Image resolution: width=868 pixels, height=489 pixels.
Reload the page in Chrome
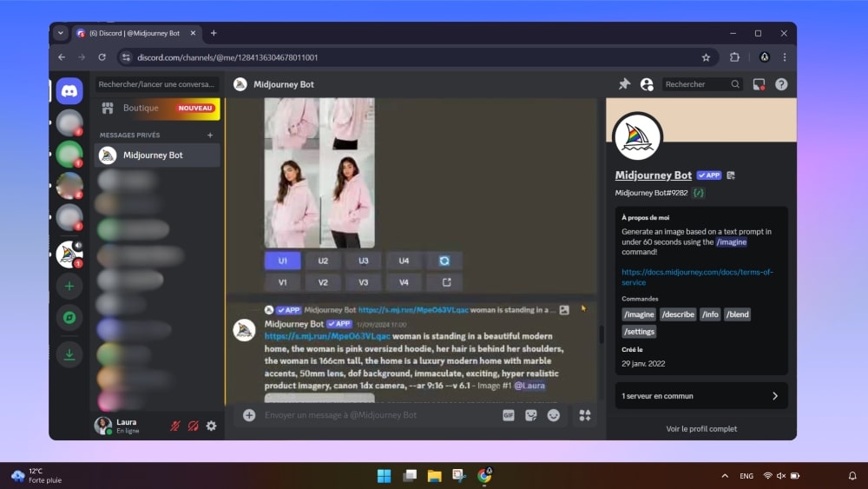coord(102,57)
